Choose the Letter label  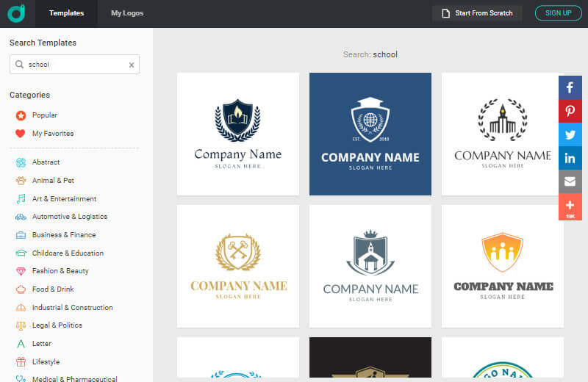pos(42,343)
